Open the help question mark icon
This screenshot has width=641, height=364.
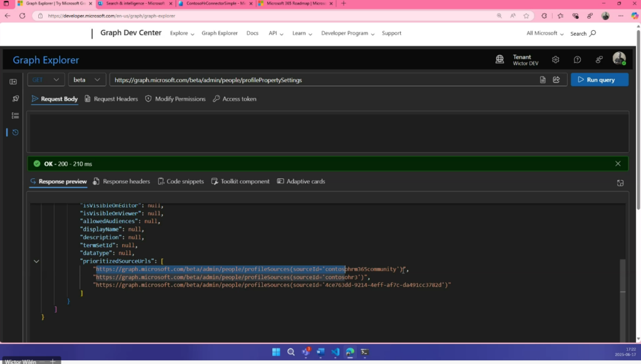tap(577, 59)
